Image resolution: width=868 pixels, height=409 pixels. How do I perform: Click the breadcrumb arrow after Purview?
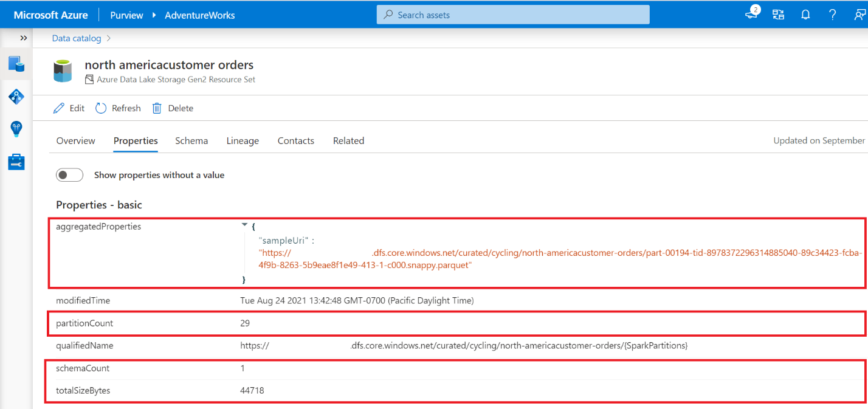click(154, 15)
